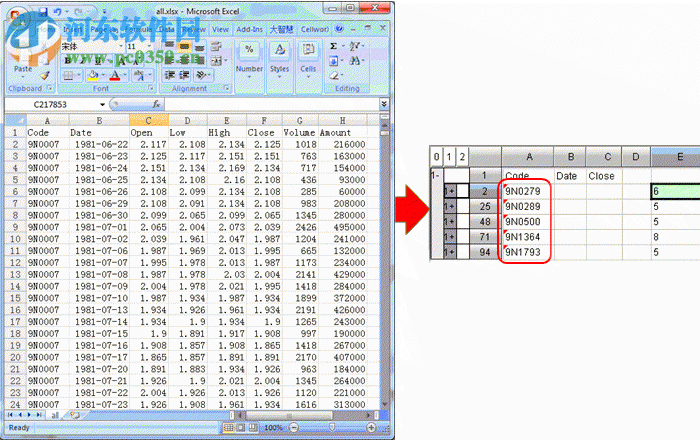
Task: Select Page Break Preview icon in status bar
Action: 253,428
